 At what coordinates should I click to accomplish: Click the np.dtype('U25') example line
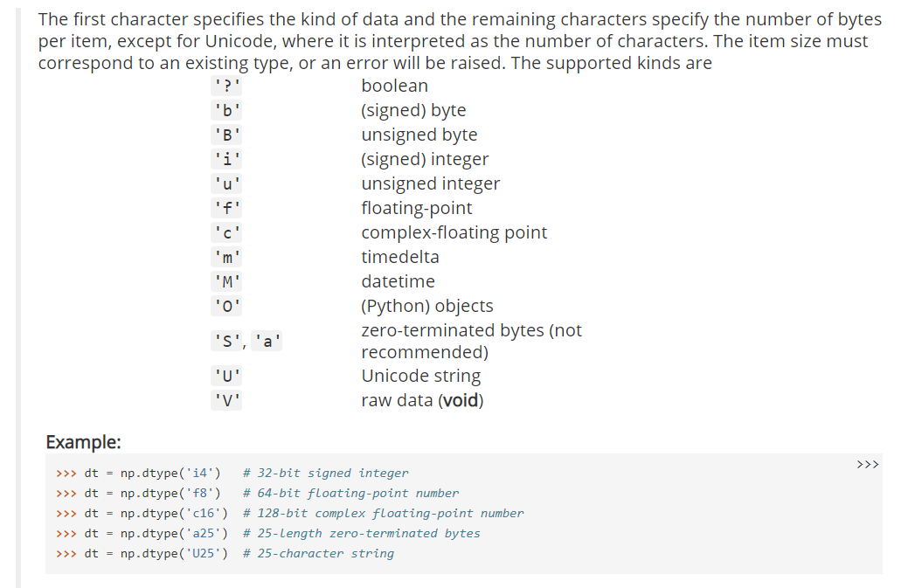[225, 553]
